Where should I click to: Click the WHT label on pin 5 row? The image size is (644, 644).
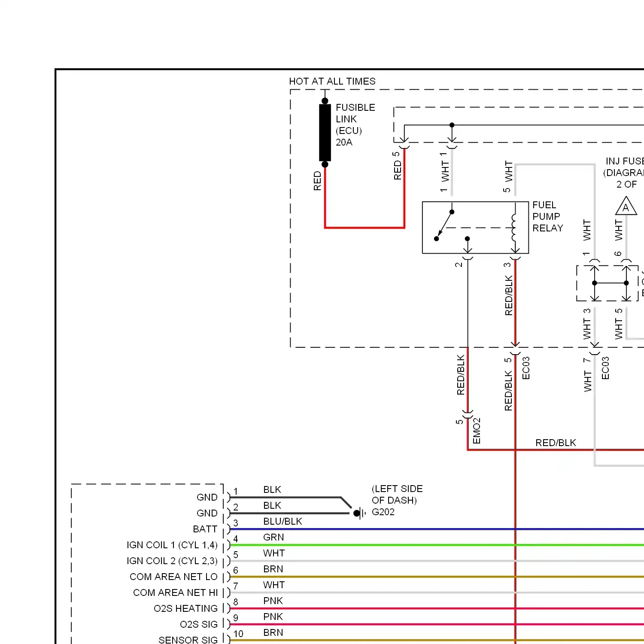(274, 553)
